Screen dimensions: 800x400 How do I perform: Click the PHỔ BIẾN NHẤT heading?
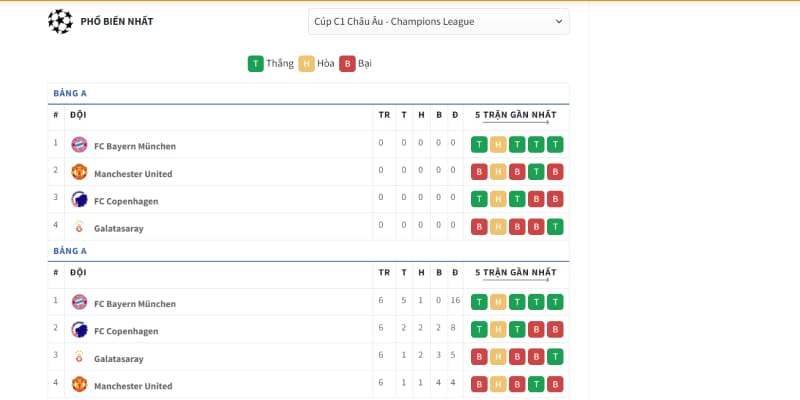pyautogui.click(x=124, y=21)
